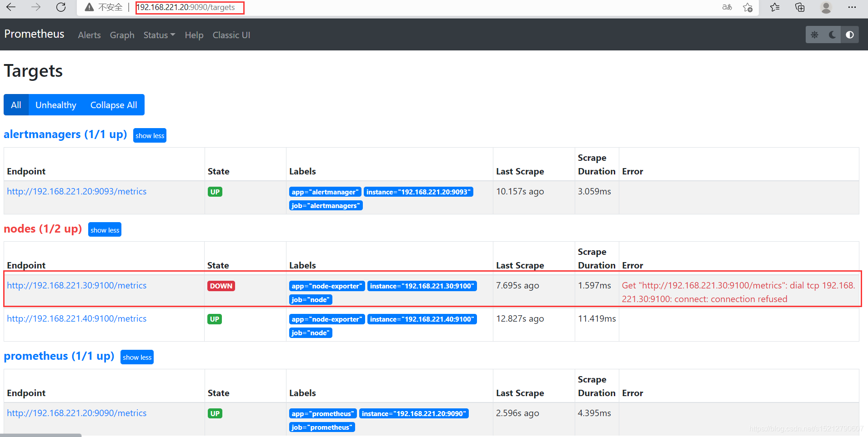Click the instance="192.168.221.40:9100" label
The height and width of the screenshot is (437, 868).
pyautogui.click(x=422, y=319)
